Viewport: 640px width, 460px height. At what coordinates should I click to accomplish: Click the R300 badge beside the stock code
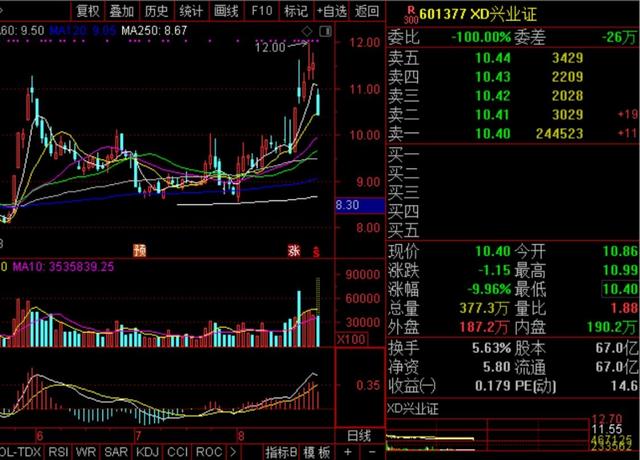(x=411, y=15)
